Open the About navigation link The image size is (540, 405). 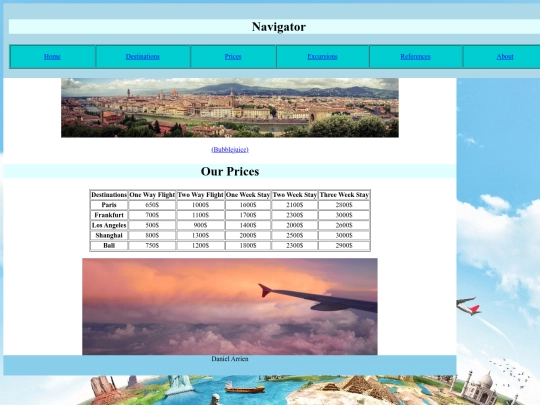point(505,56)
